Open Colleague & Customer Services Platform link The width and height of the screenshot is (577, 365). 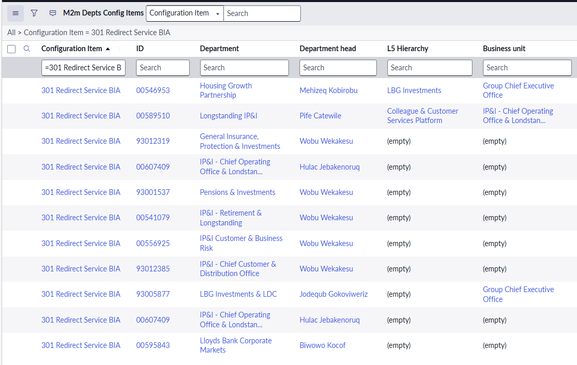pyautogui.click(x=422, y=116)
